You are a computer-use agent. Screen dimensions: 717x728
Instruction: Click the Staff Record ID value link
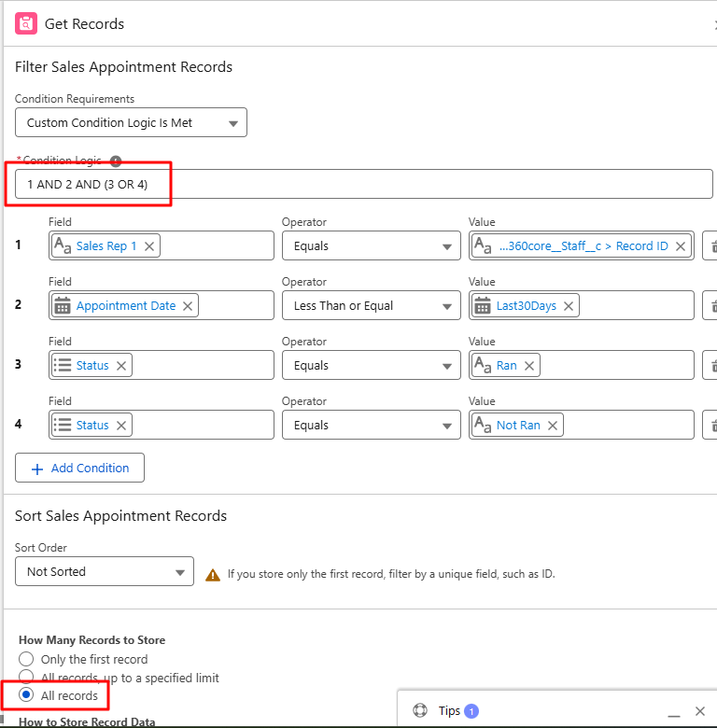tap(583, 246)
